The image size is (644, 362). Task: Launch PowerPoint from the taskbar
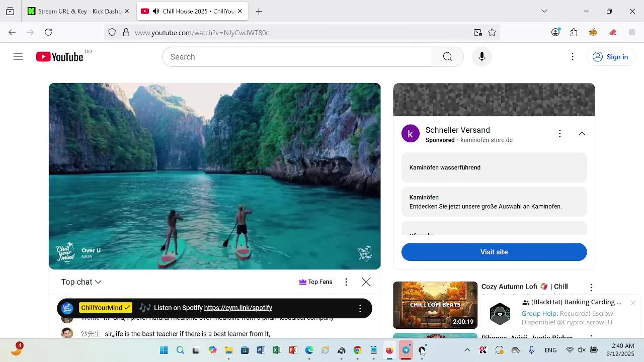(x=293, y=350)
